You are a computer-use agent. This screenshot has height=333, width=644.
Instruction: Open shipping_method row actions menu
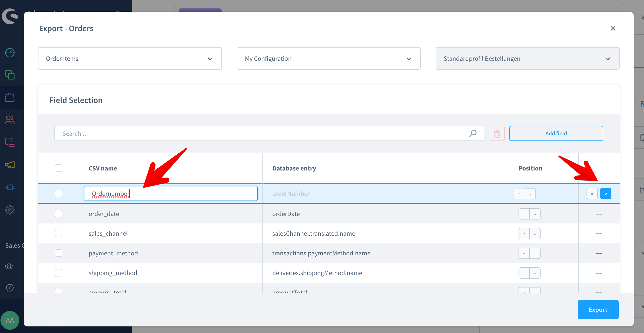coord(599,273)
